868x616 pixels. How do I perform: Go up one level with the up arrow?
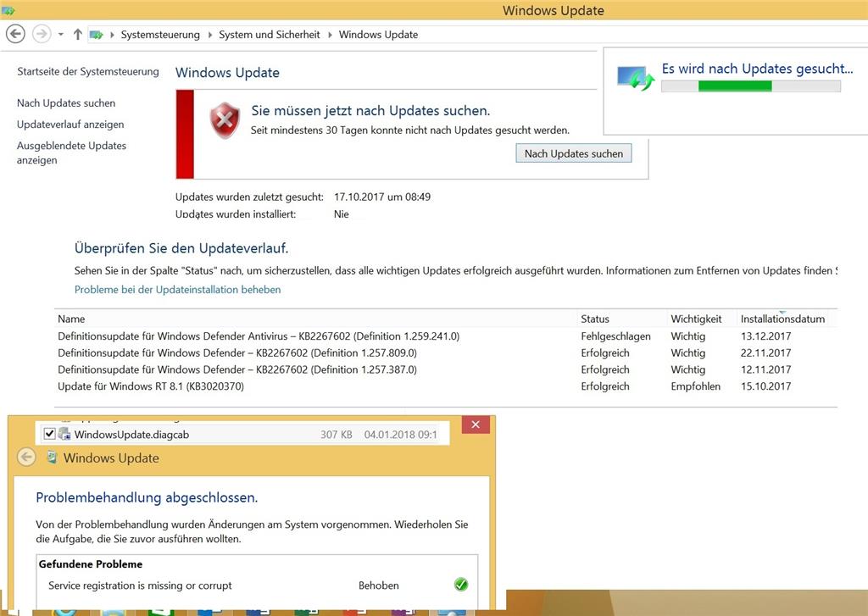click(77, 34)
